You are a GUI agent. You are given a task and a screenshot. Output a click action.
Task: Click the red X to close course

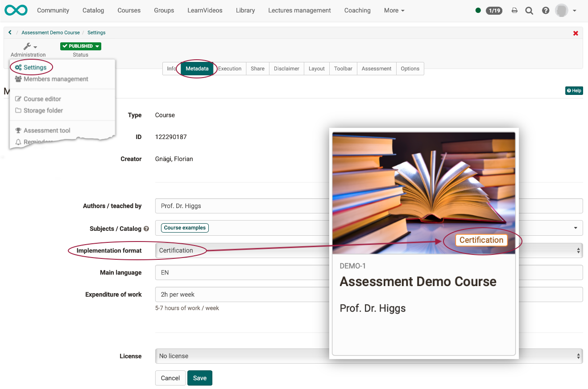pyautogui.click(x=576, y=33)
